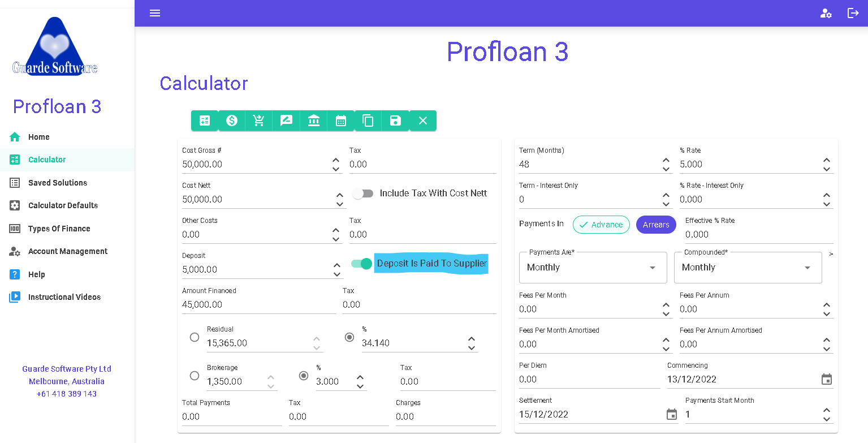Toggle Include Tax With Cost Nett switch
The image size is (868, 443).
363,193
